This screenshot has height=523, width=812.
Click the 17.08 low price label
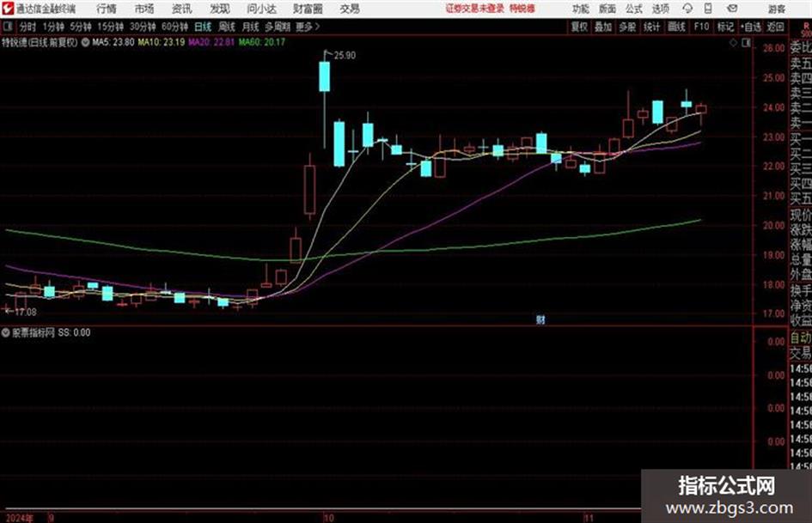[x=26, y=312]
